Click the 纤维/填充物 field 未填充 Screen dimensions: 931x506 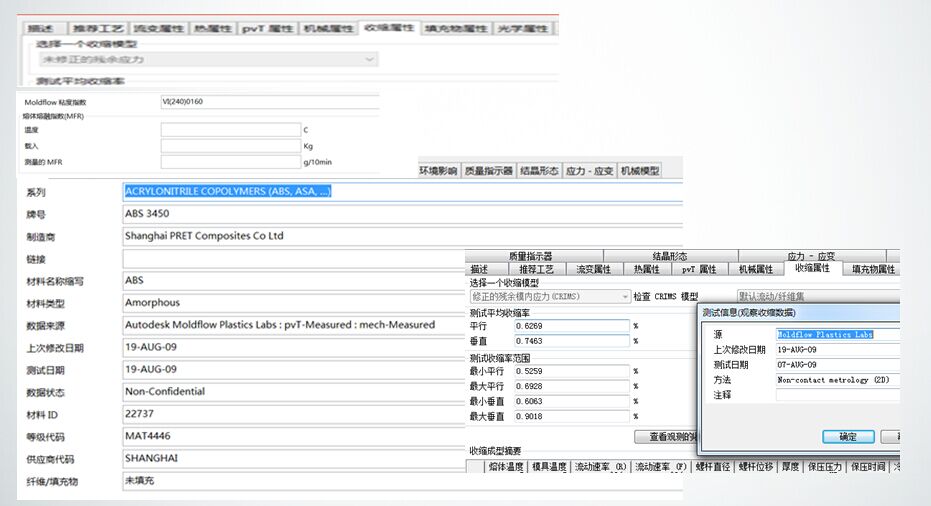403,481
